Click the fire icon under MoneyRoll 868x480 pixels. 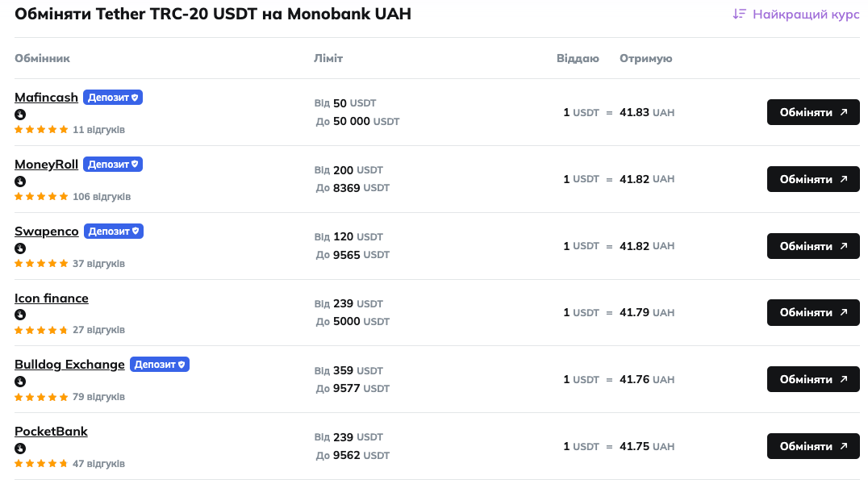(20, 182)
